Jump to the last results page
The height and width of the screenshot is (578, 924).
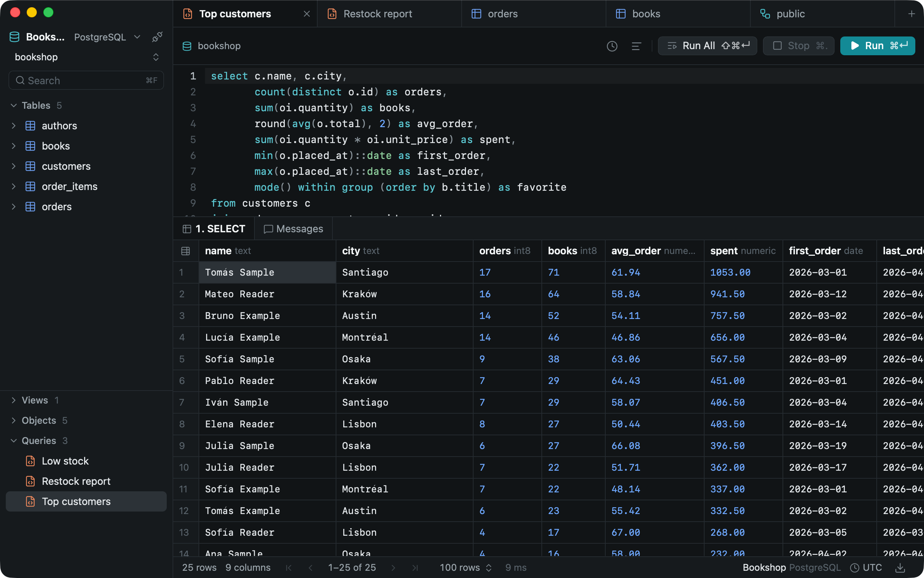pos(415,568)
